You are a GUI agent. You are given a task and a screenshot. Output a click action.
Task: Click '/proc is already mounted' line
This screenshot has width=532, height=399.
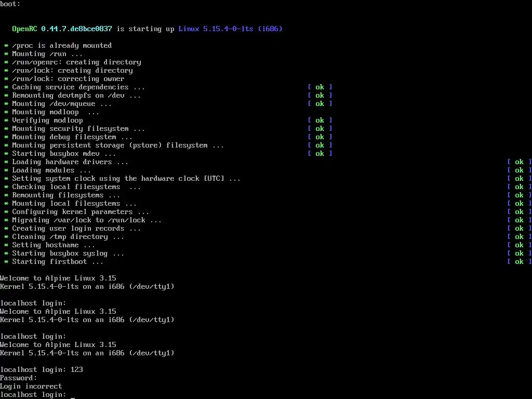tap(62, 46)
